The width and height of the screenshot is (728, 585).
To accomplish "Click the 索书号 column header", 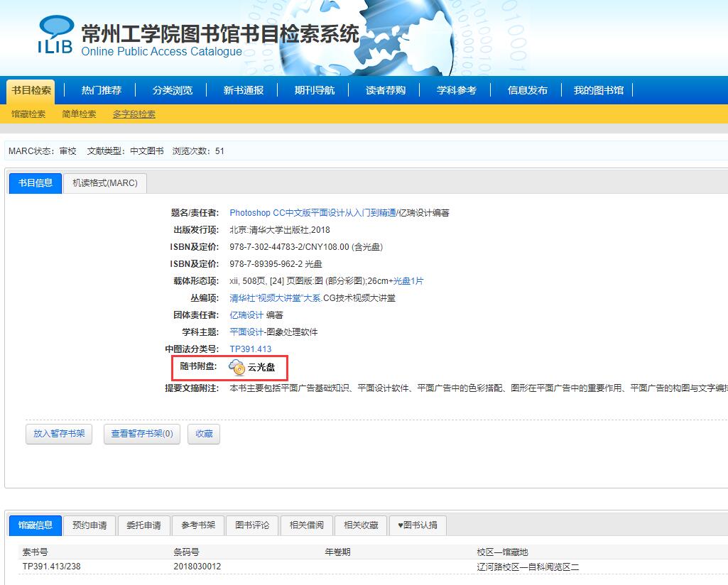I will click(x=36, y=552).
